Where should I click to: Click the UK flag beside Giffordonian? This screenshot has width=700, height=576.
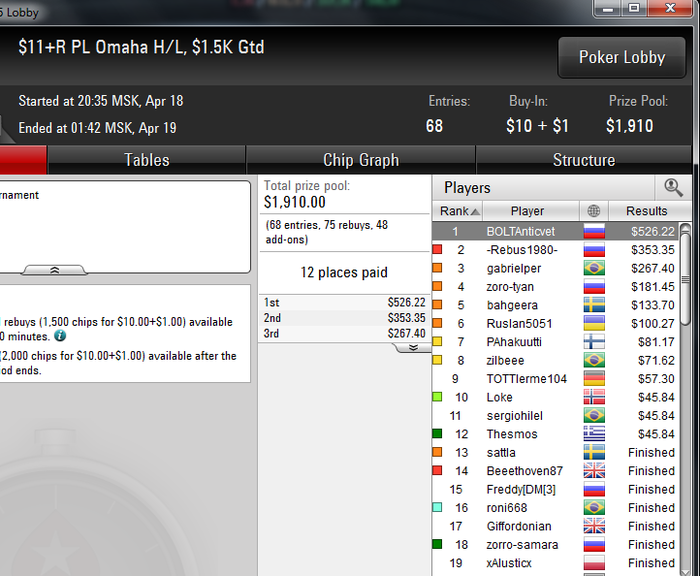point(594,526)
